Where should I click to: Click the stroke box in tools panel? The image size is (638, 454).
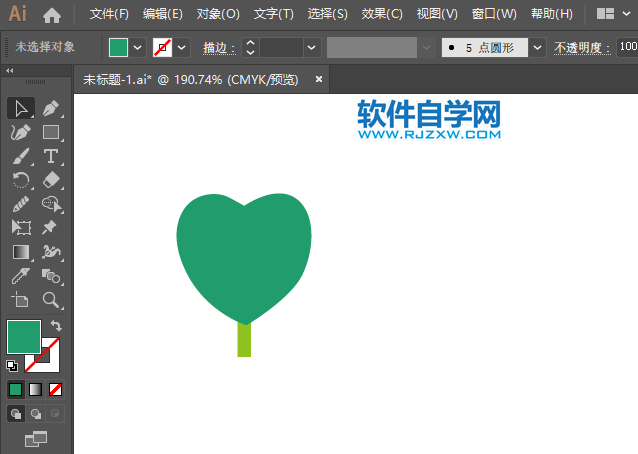click(x=50, y=362)
